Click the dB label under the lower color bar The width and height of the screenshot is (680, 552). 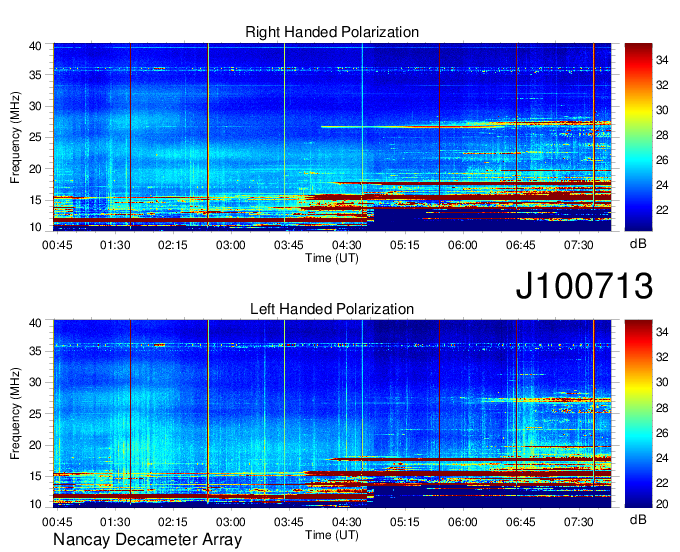point(638,519)
